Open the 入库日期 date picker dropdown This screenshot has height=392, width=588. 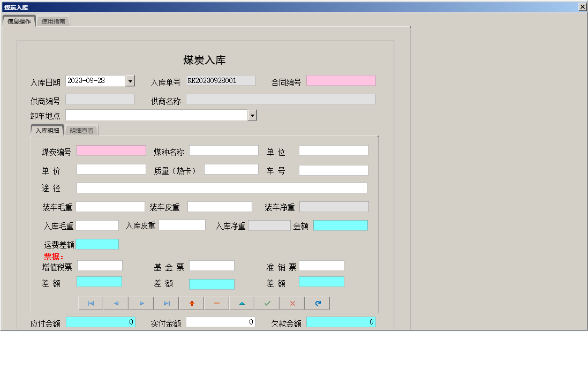click(129, 80)
